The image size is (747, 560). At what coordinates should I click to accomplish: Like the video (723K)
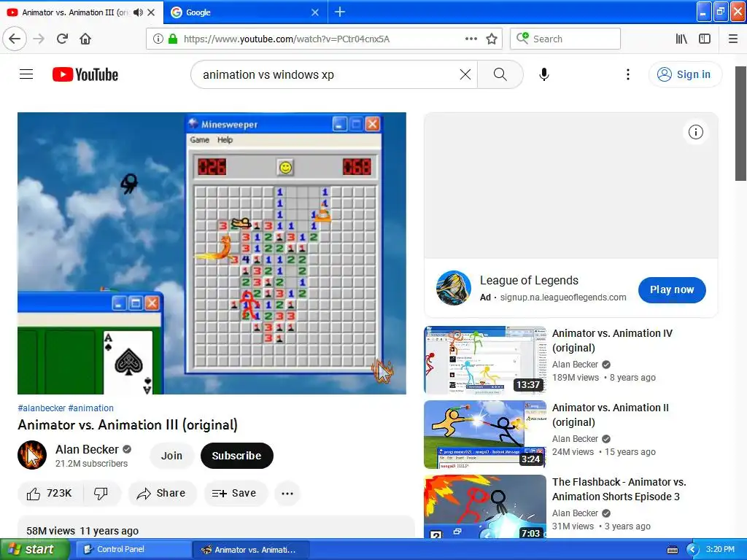(x=50, y=494)
